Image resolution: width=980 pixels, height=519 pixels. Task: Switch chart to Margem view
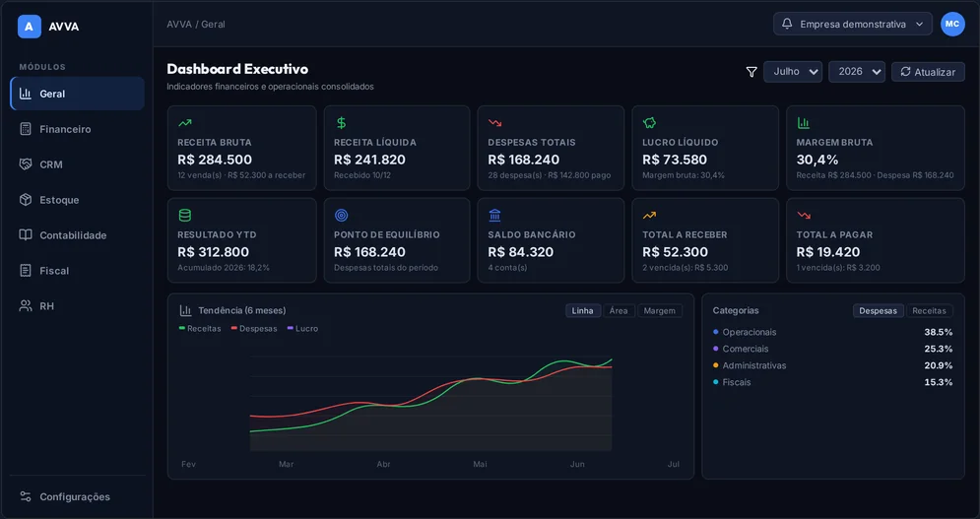tap(659, 311)
